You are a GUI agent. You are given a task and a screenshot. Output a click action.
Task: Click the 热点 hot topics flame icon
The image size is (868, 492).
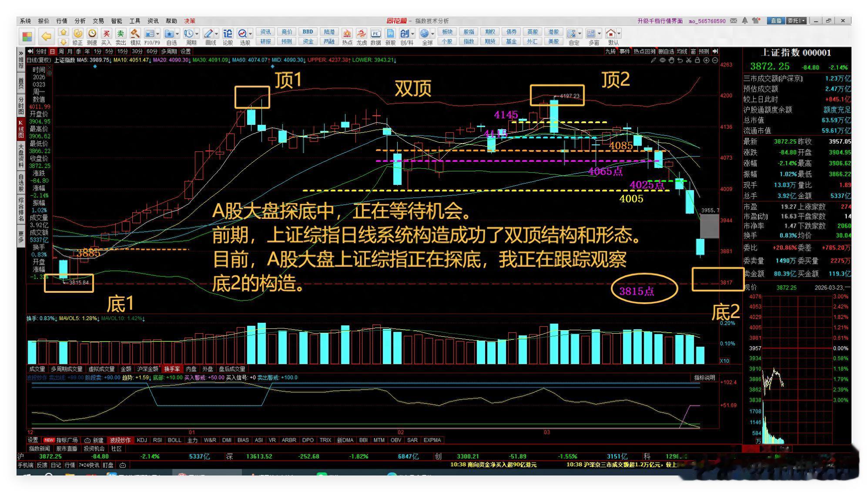pos(347,34)
